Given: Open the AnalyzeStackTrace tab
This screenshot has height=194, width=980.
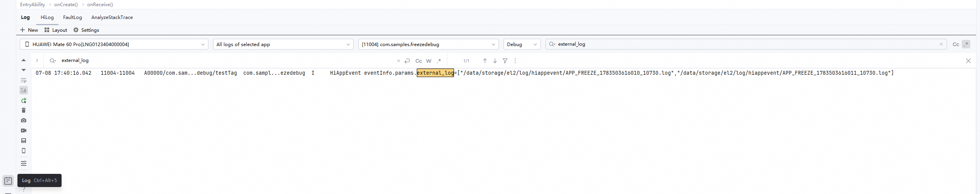Looking at the screenshot, I should point(112,17).
